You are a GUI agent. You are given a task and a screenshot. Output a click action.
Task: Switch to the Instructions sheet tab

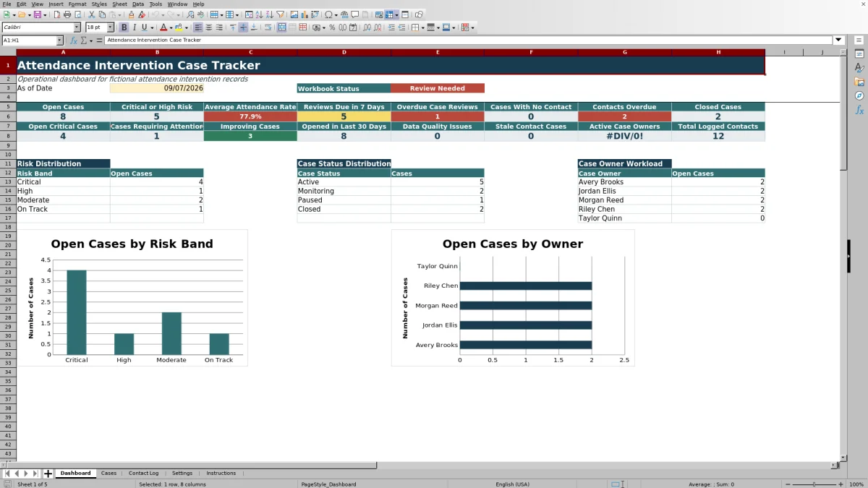pyautogui.click(x=221, y=474)
